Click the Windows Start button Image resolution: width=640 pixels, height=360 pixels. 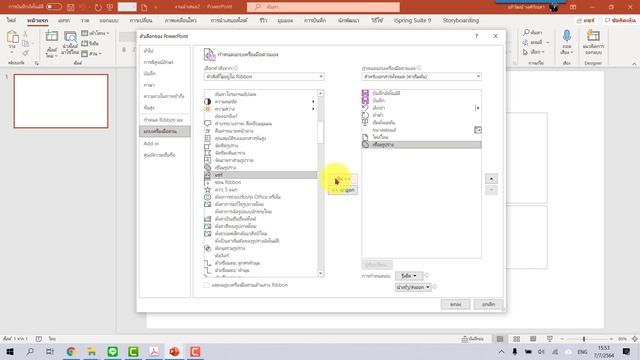coord(10,351)
